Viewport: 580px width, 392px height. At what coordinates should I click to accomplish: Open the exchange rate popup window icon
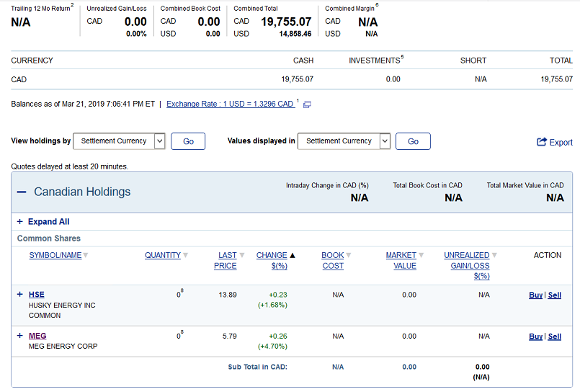307,104
